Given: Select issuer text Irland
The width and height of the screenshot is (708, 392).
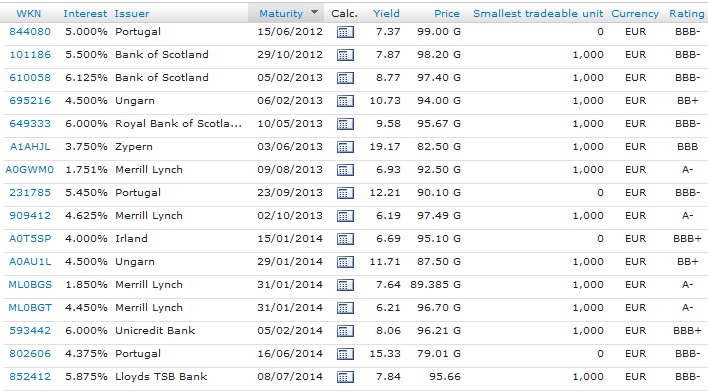Looking at the screenshot, I should tap(131, 238).
